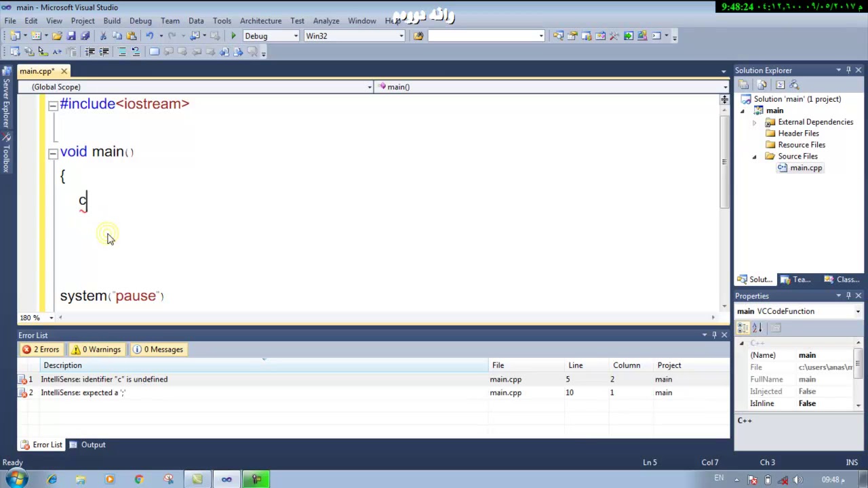Open the Find combo box dropdown
Image resolution: width=868 pixels, height=488 pixels.
point(541,36)
